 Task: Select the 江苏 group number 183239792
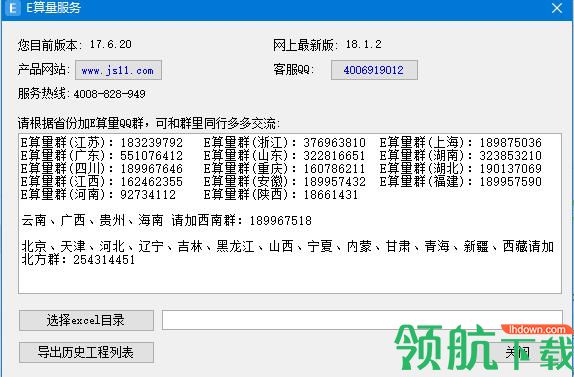click(152, 142)
